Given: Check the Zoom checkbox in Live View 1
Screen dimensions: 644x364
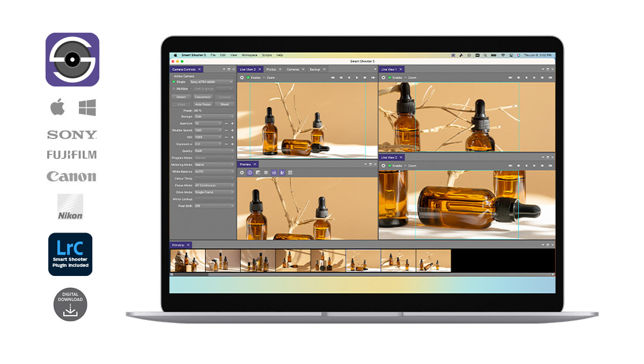Looking at the screenshot, I should [x=405, y=77].
